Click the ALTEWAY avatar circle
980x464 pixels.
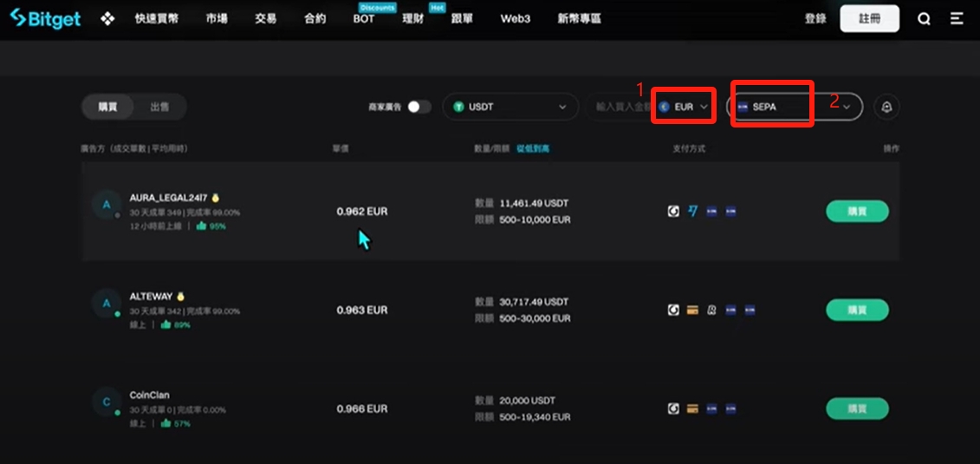106,304
